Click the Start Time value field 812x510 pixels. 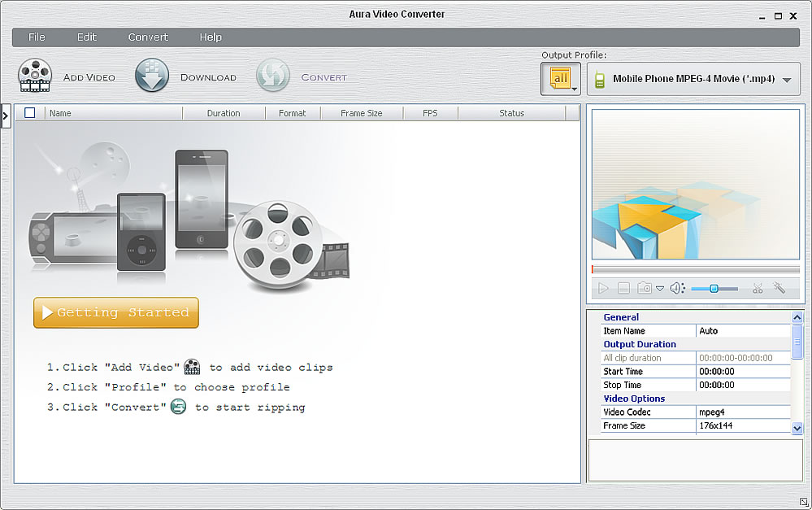tap(743, 372)
